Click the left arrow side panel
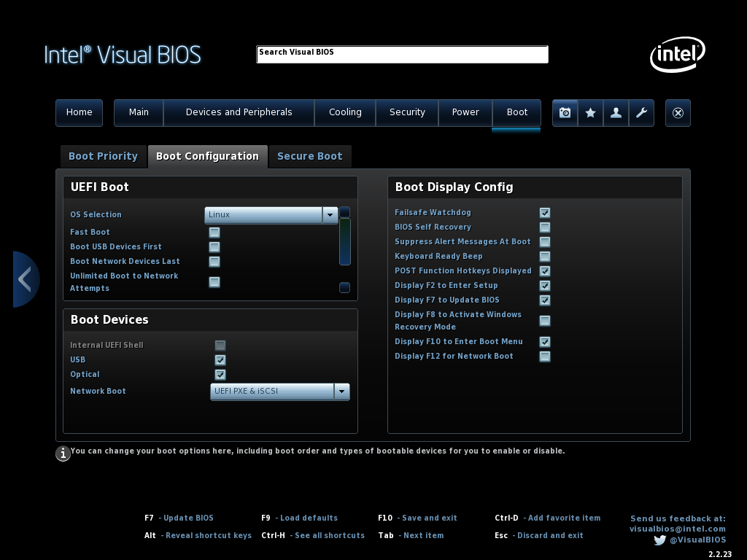The width and height of the screenshot is (747, 560). point(26,279)
